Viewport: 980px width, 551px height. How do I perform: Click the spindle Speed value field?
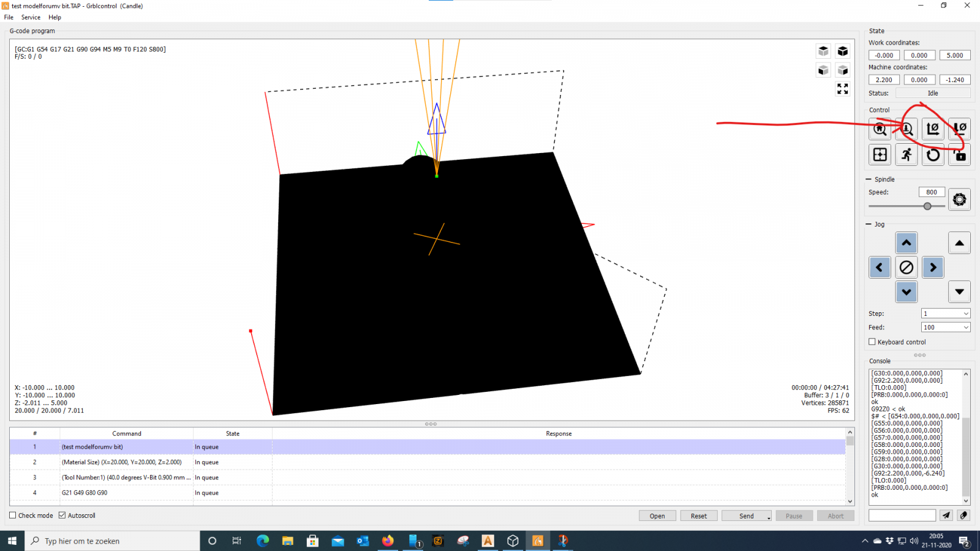pos(932,192)
